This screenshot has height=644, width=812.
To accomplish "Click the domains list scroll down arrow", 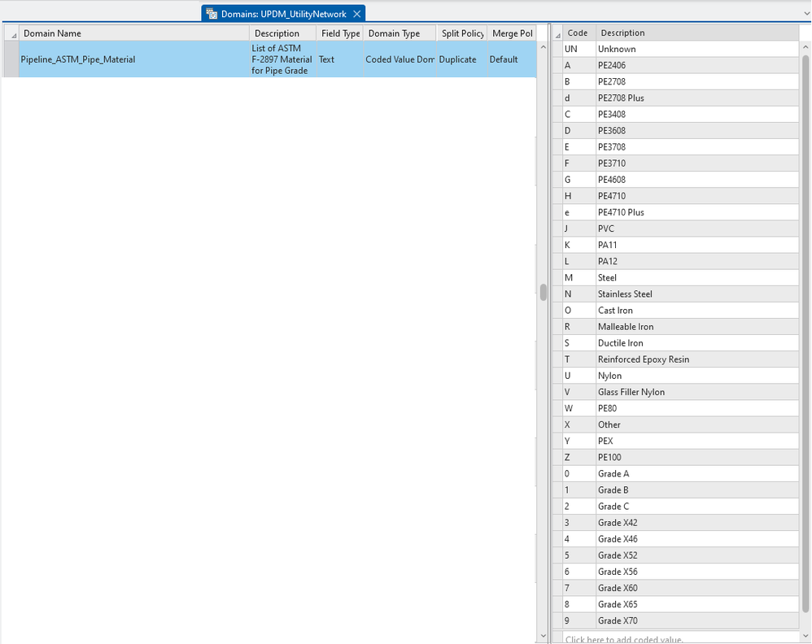I will [x=544, y=635].
